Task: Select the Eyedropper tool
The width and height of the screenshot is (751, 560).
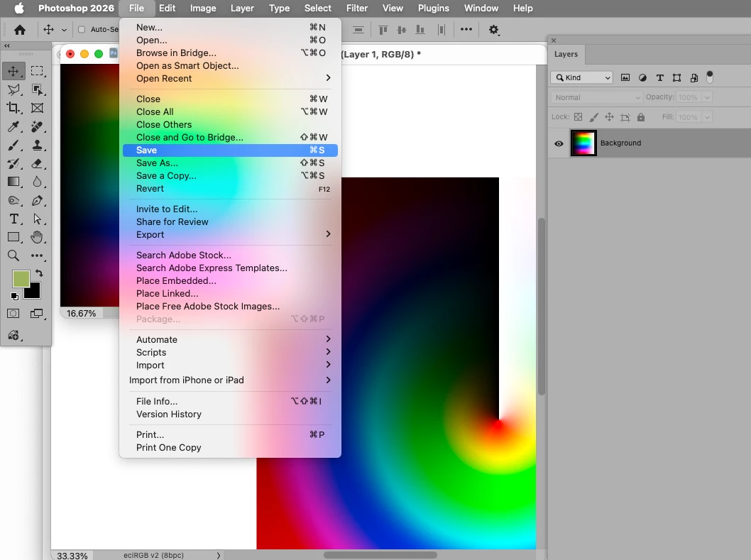Action: (13, 126)
